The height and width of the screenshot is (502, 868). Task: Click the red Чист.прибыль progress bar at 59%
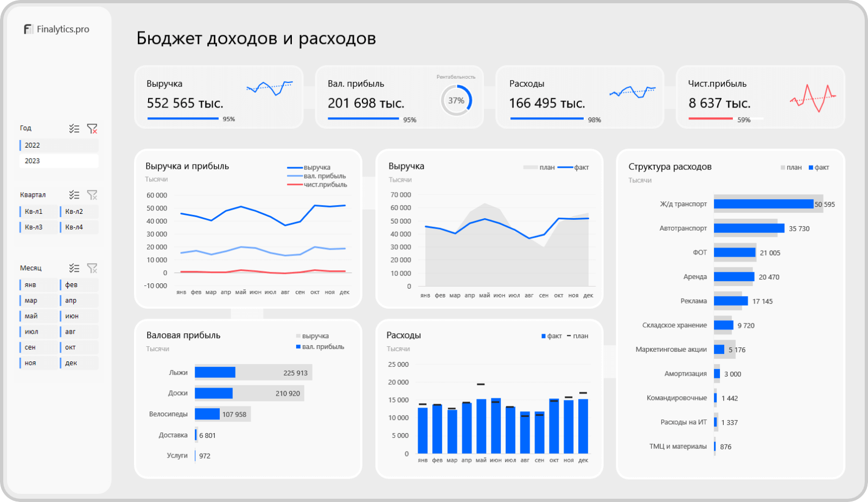click(x=711, y=118)
